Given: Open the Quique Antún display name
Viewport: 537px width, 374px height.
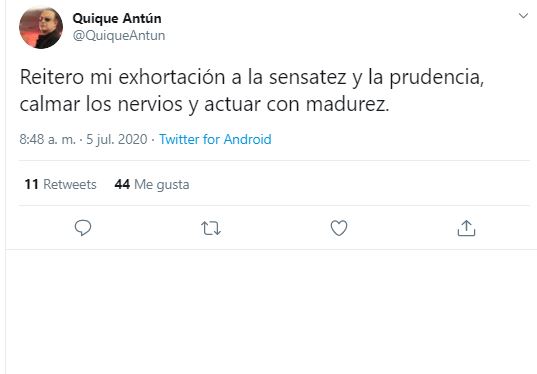Looking at the screenshot, I should click(117, 18).
